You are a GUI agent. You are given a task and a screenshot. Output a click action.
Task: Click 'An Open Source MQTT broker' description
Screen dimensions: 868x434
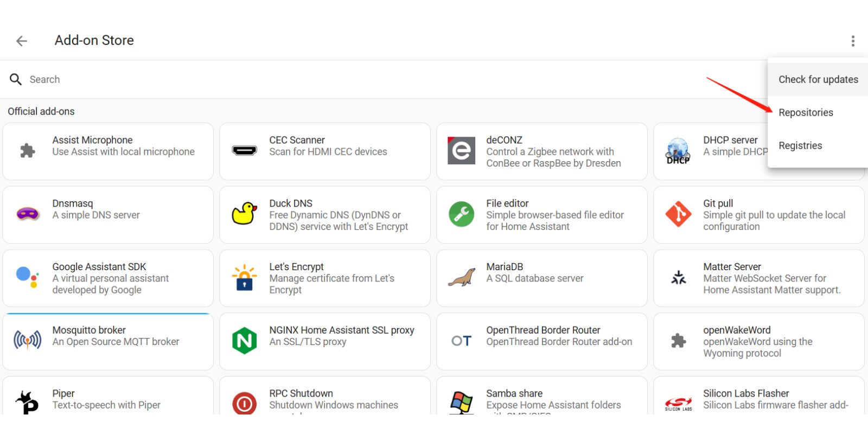(116, 342)
